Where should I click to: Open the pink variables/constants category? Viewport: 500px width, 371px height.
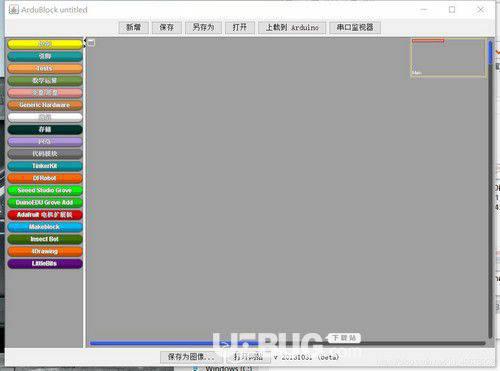point(45,93)
